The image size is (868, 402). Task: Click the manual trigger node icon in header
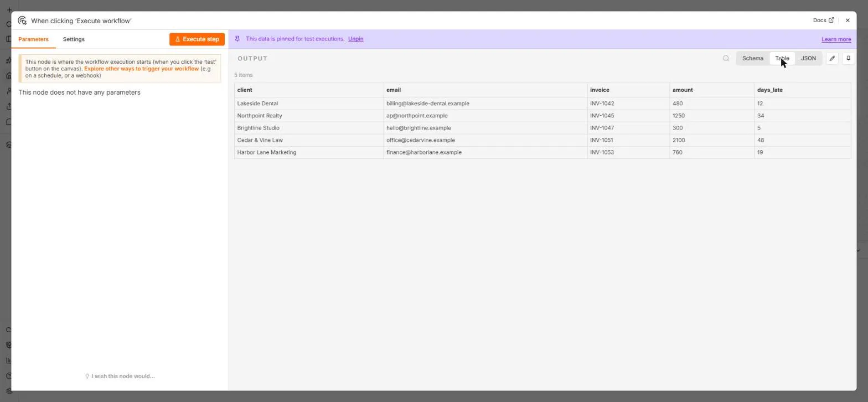pyautogui.click(x=22, y=20)
